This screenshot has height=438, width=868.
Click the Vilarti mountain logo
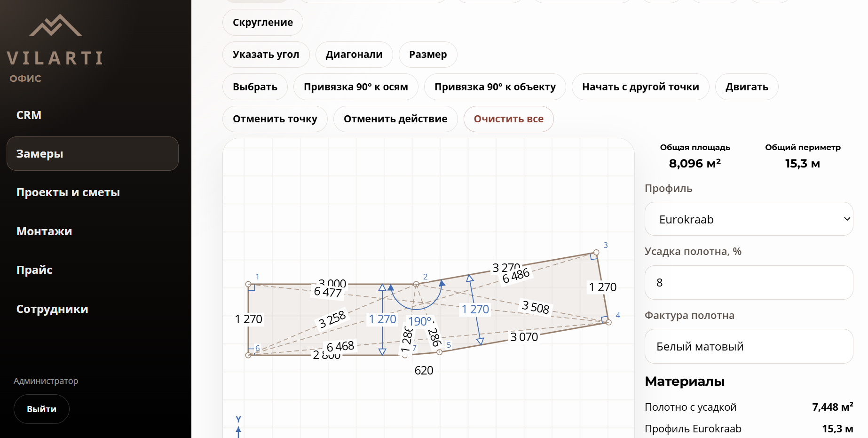click(x=55, y=25)
